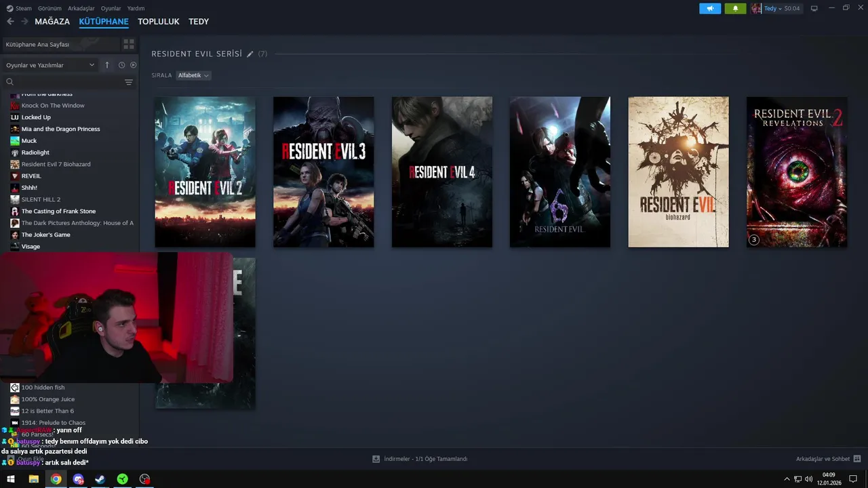This screenshot has height=488, width=868.
Task: Select Locked Up in game list
Action: click(x=36, y=117)
